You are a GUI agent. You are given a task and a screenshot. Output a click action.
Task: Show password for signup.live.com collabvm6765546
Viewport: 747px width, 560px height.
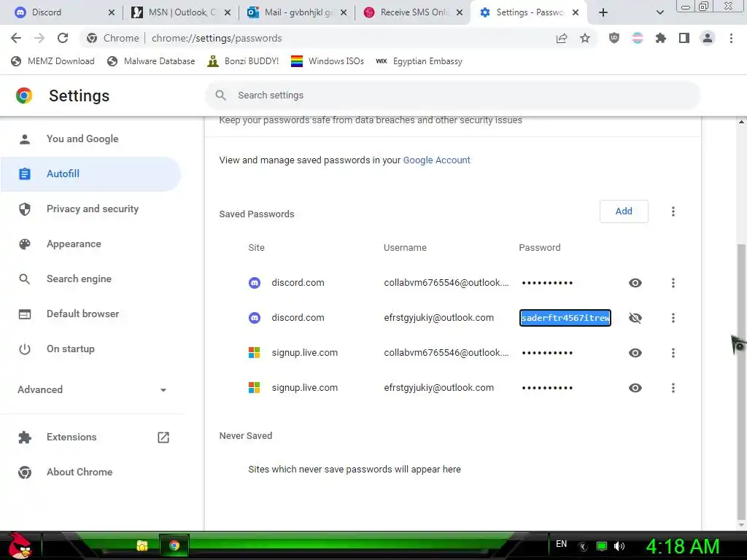635,353
